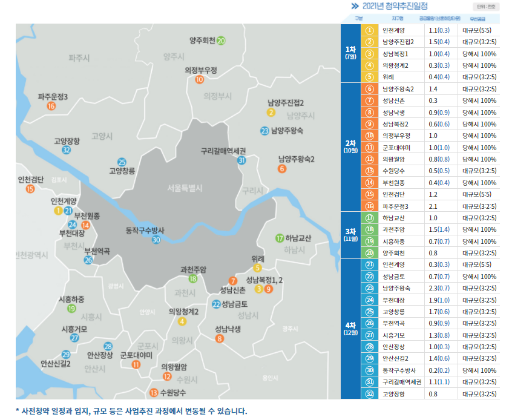The image size is (512, 420).
Task: Click the 우선공급 column header
Action: pyautogui.click(x=478, y=19)
